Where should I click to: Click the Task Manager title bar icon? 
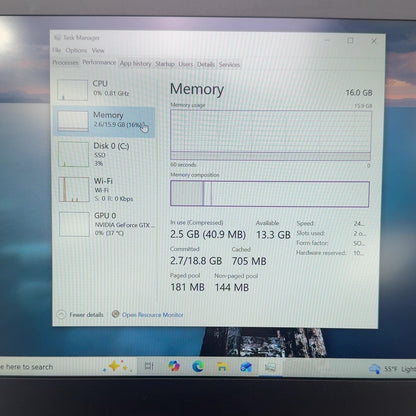click(x=57, y=38)
